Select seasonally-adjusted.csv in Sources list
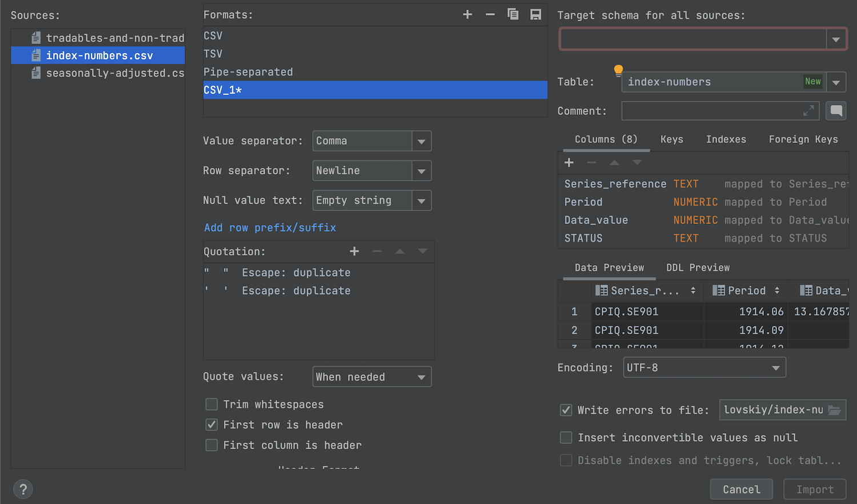Viewport: 857px width, 504px height. click(114, 73)
